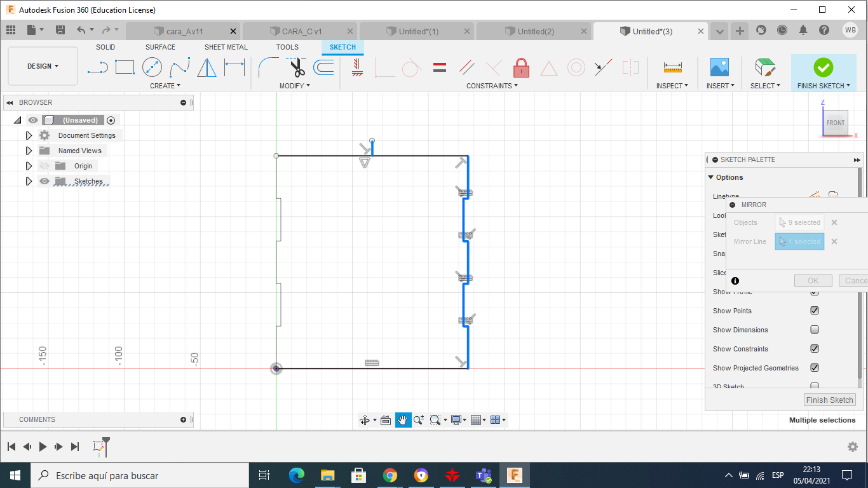
Task: Open the INSPECT dropdown menu
Action: pyautogui.click(x=672, y=86)
